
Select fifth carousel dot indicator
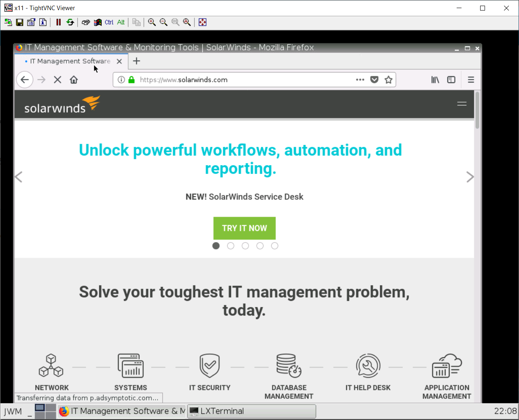(x=274, y=246)
